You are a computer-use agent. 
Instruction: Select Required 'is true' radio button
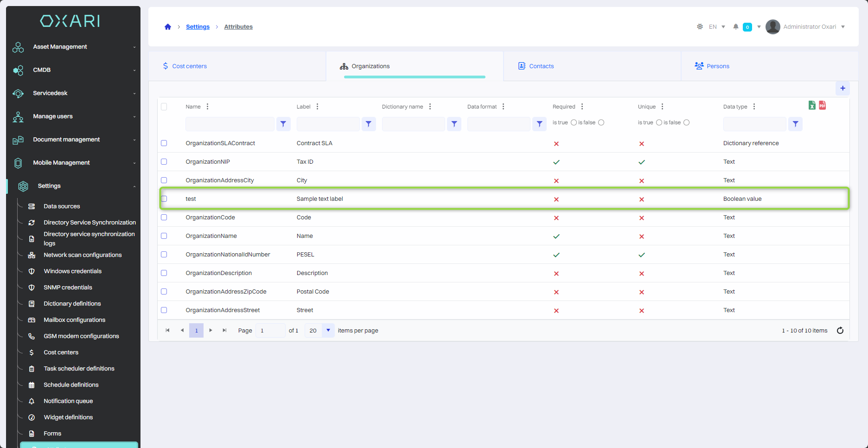pos(574,122)
